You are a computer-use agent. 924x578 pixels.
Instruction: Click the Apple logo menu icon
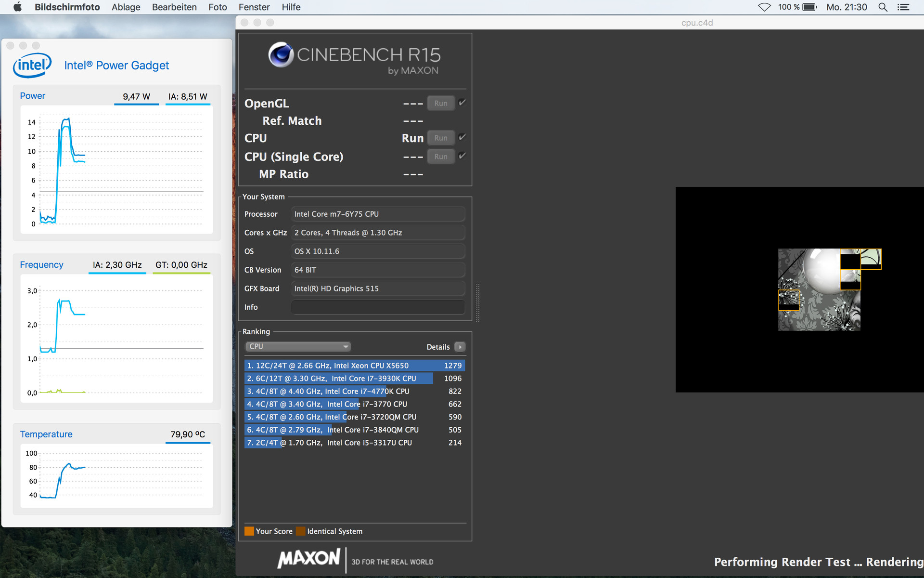click(17, 7)
